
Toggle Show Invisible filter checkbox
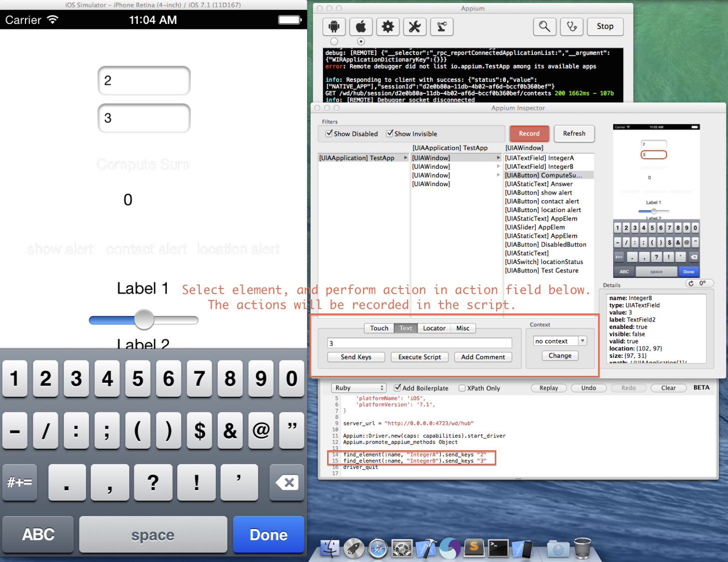[389, 133]
